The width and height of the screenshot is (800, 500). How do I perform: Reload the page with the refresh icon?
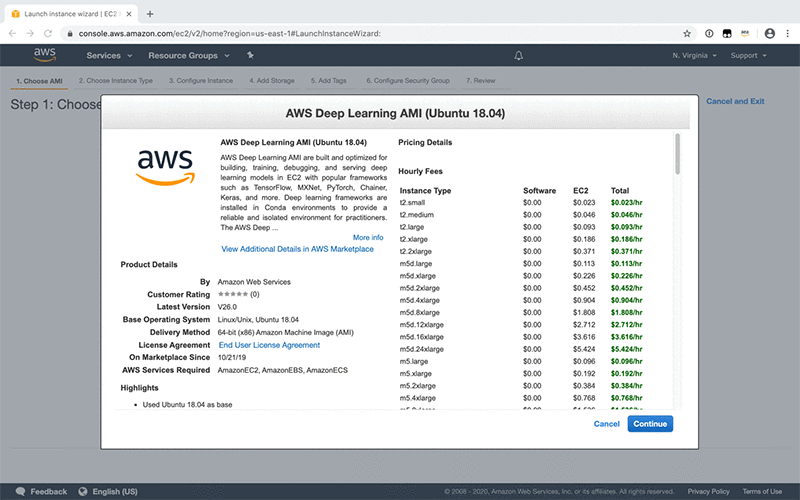[x=48, y=34]
